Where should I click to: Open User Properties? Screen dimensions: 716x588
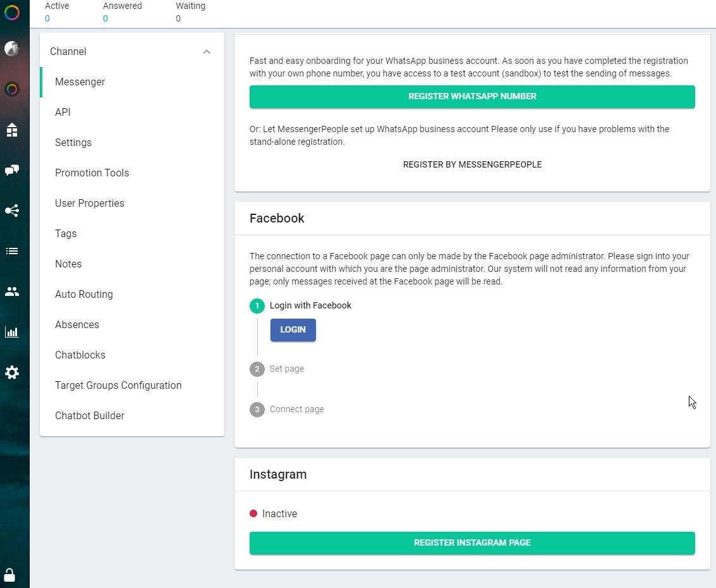(132, 204)
